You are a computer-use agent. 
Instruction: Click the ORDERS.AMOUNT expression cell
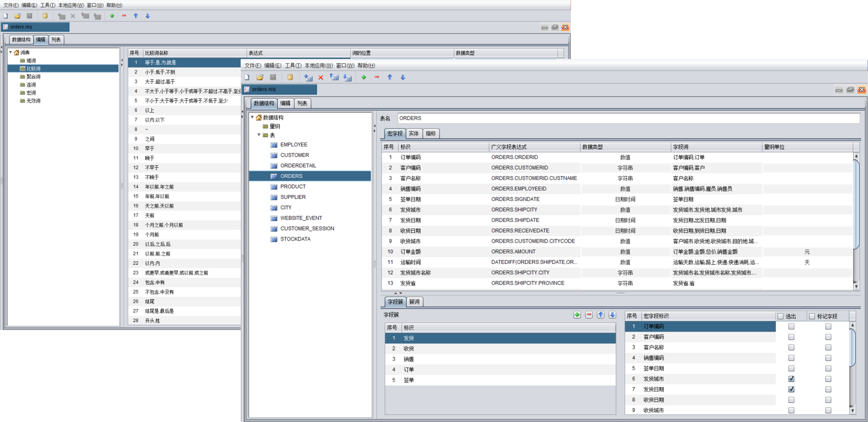(535, 252)
